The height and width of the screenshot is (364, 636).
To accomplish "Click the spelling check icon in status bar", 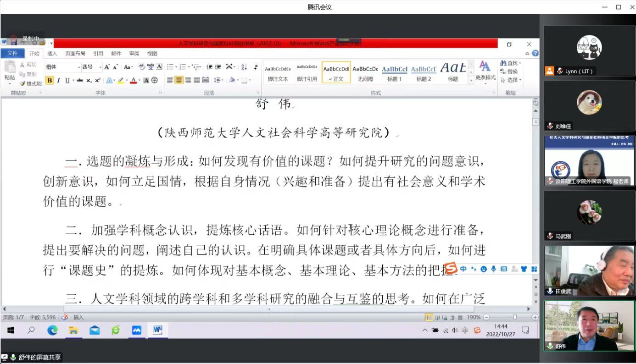I will 65,317.
